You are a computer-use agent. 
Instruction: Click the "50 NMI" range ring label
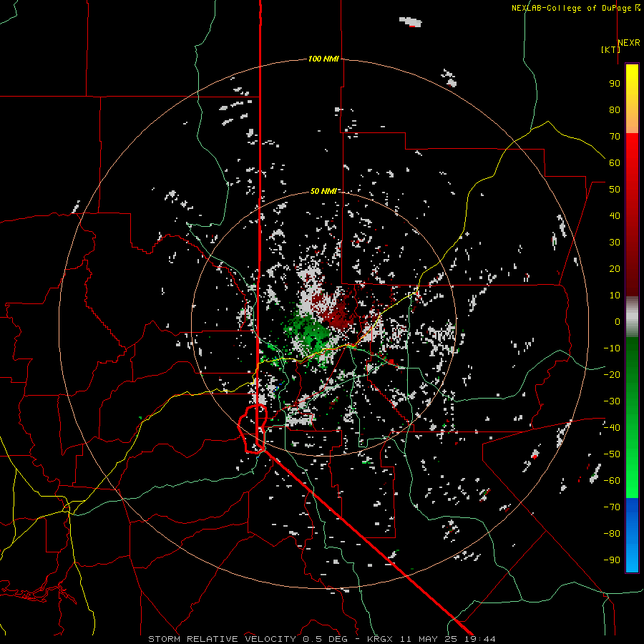tap(323, 191)
